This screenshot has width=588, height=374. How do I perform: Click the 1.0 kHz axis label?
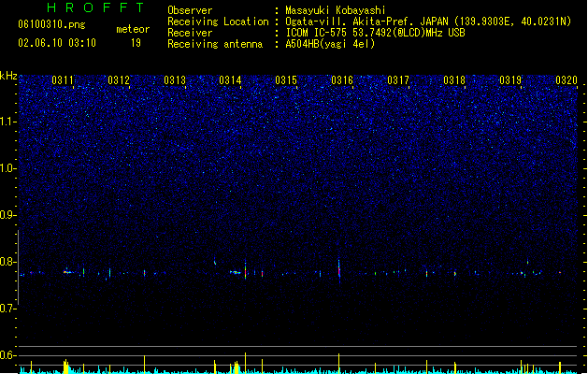click(x=8, y=168)
